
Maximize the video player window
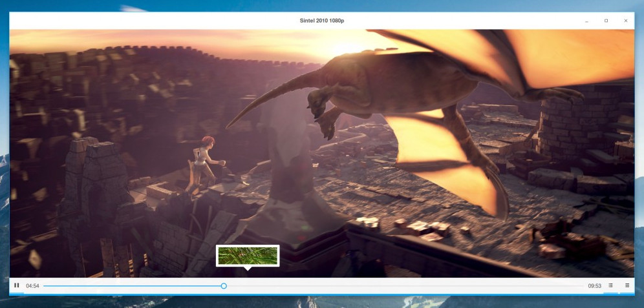click(606, 21)
